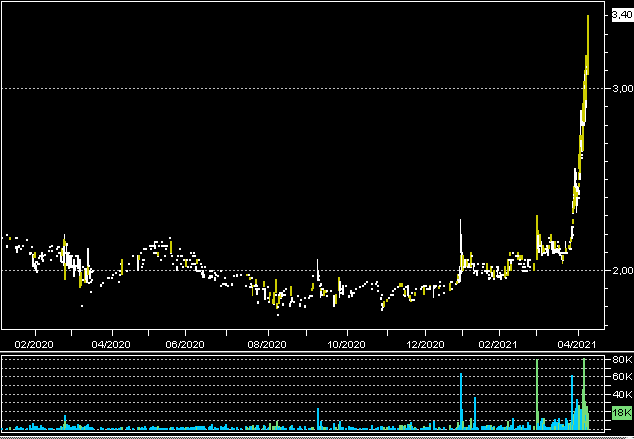Select the 80K volume axis label

[x=621, y=360]
